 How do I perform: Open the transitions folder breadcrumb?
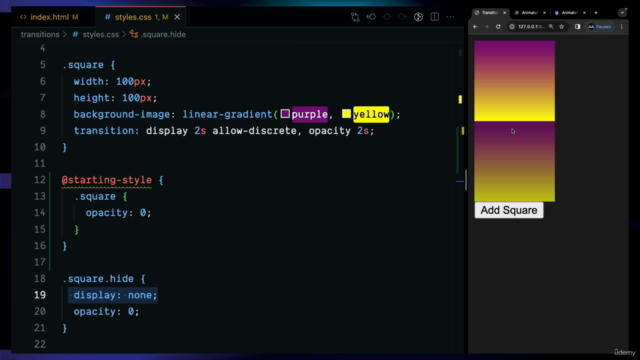pyautogui.click(x=40, y=34)
